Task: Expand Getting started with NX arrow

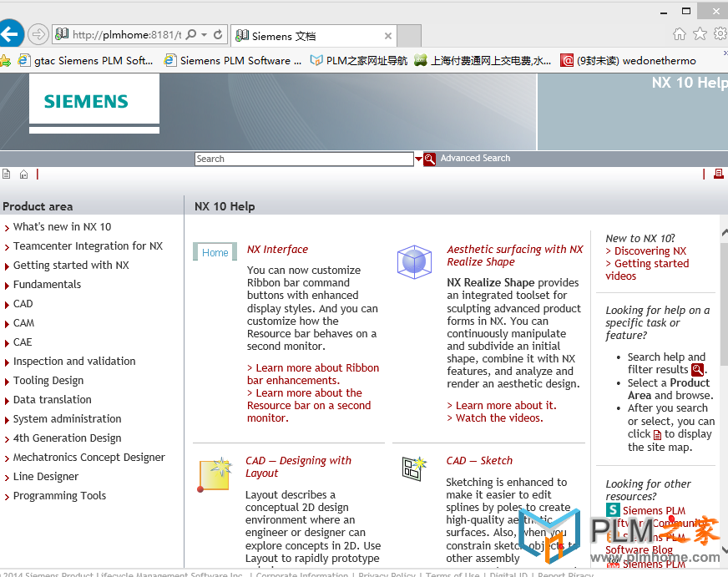Action: tap(7, 266)
